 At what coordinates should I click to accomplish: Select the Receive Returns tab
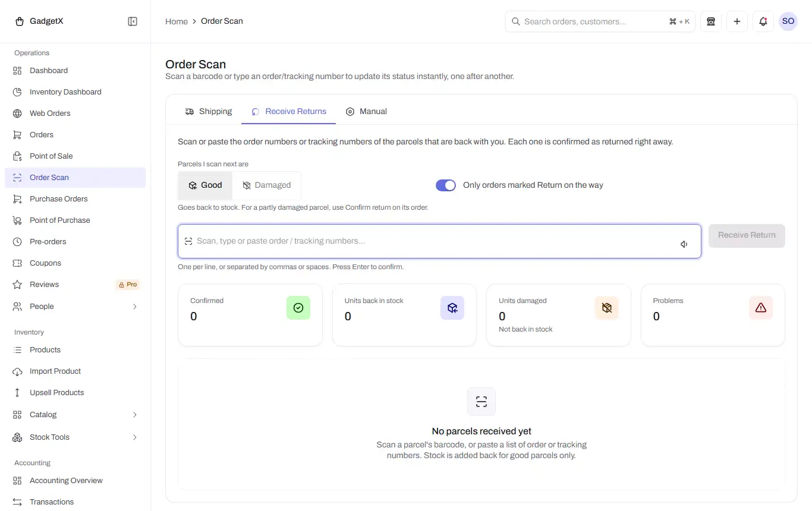(289, 112)
